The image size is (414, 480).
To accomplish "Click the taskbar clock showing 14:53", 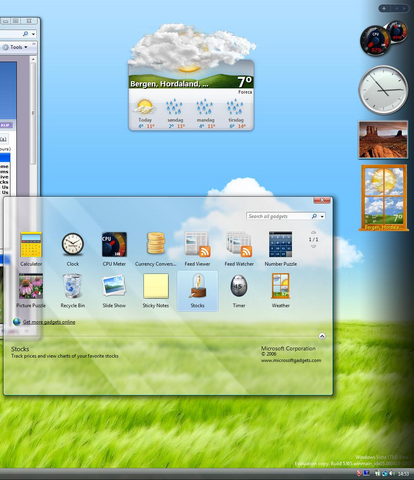I will [403, 474].
